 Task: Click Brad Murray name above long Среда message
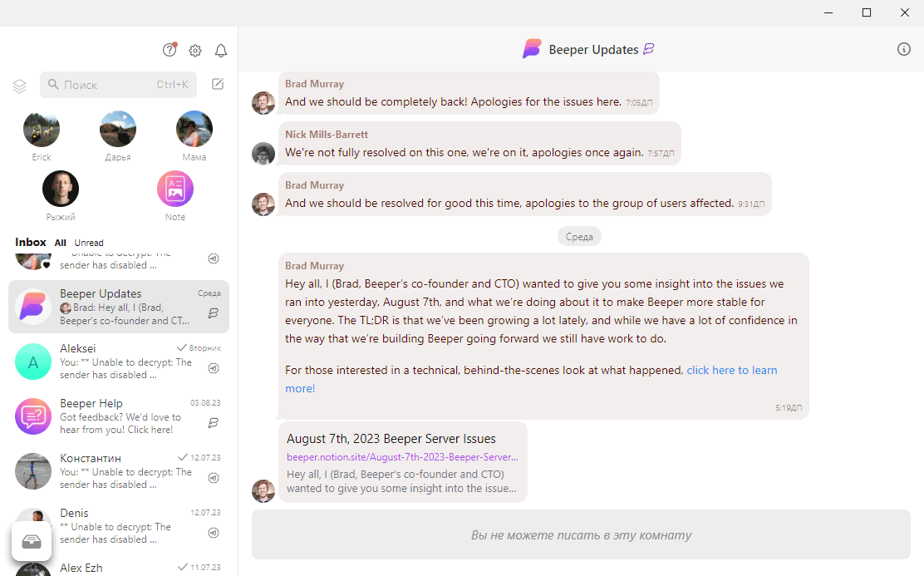pyautogui.click(x=315, y=266)
